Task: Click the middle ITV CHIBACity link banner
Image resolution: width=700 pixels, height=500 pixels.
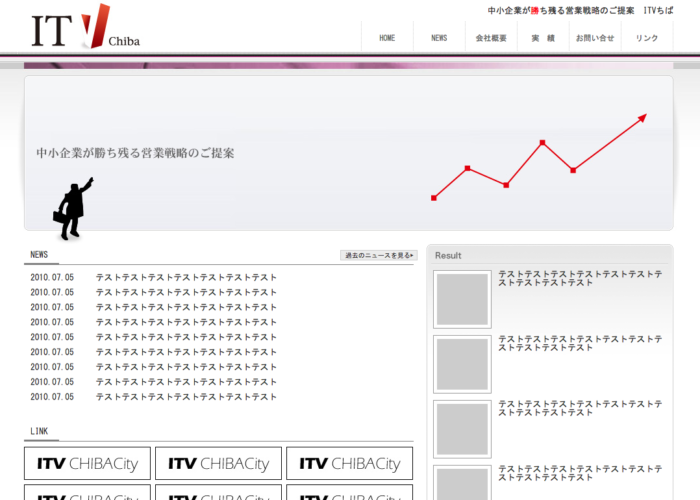Action: point(218,464)
